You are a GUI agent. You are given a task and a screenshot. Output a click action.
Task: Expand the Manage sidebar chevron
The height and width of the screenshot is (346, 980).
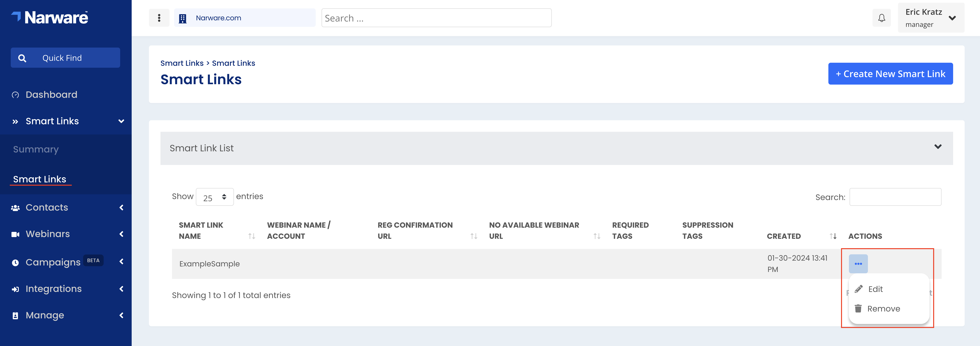tap(121, 315)
